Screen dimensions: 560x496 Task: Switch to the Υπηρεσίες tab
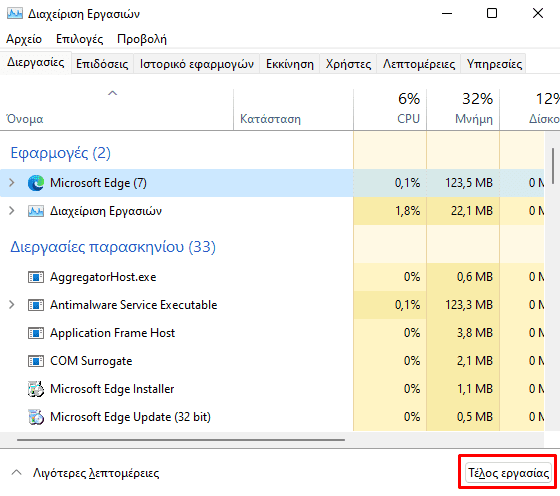click(494, 64)
